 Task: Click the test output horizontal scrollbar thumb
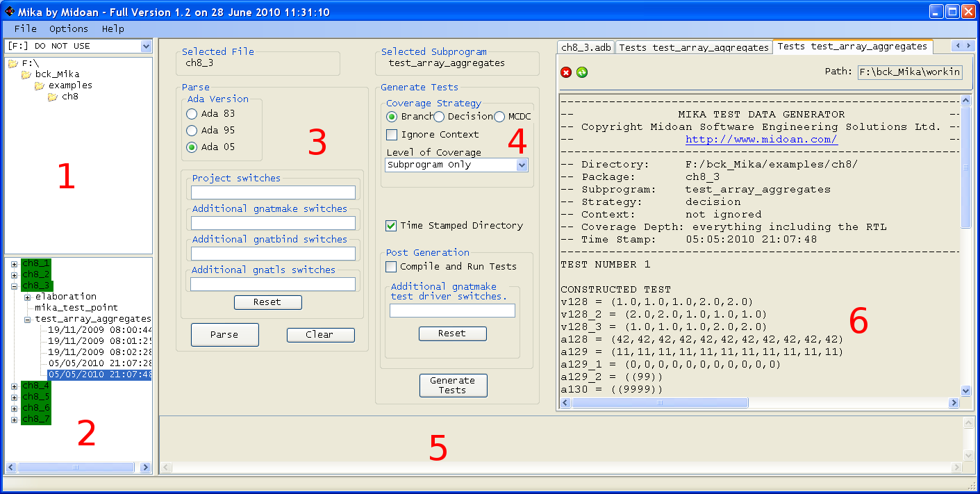(660, 402)
